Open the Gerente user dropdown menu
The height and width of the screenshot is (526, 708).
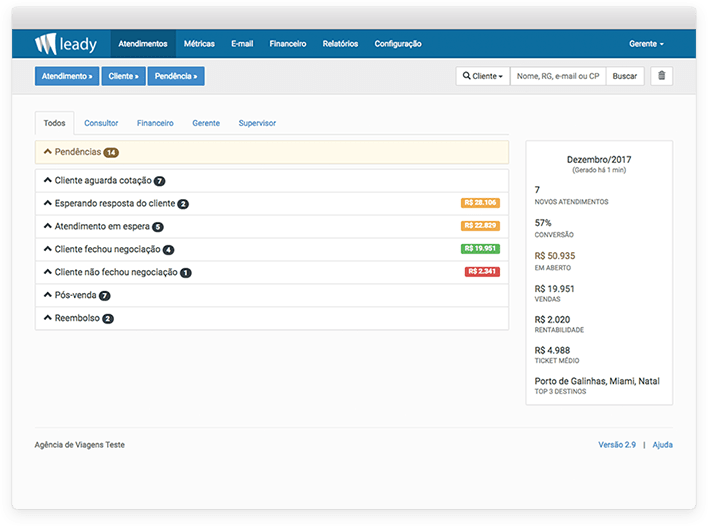click(x=646, y=44)
